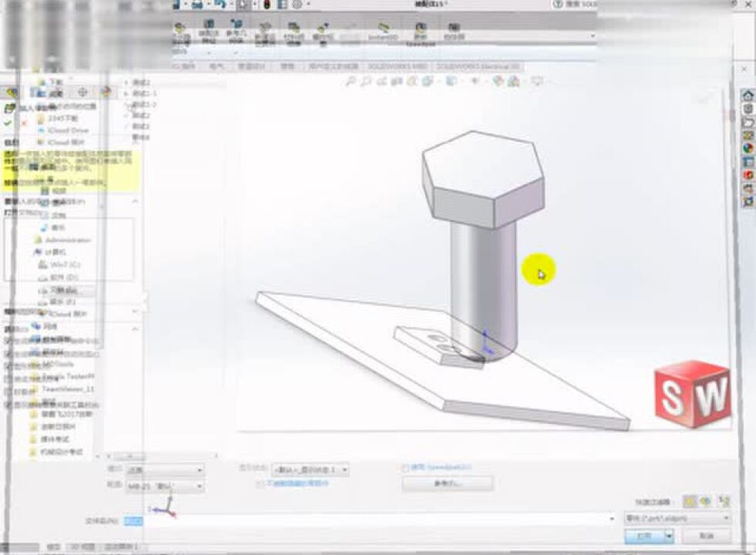
Task: Select the SOLIDWORKS Electrical 3D tab
Action: 475,65
